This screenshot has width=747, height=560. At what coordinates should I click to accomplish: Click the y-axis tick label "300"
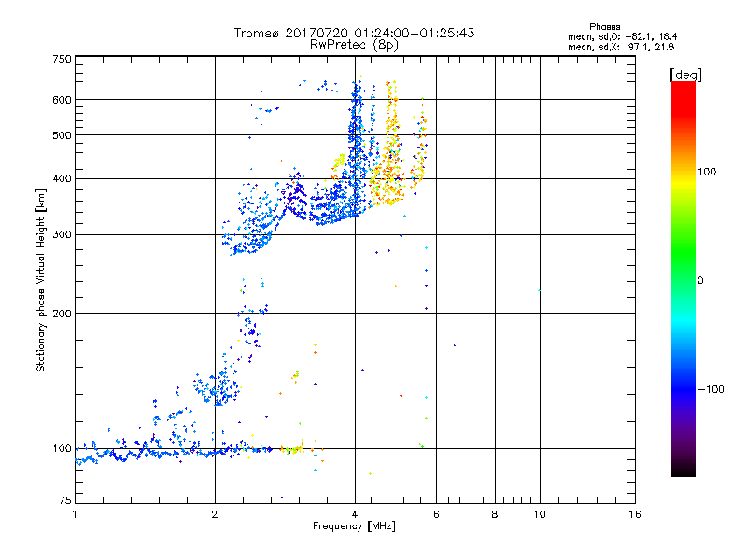pos(62,235)
